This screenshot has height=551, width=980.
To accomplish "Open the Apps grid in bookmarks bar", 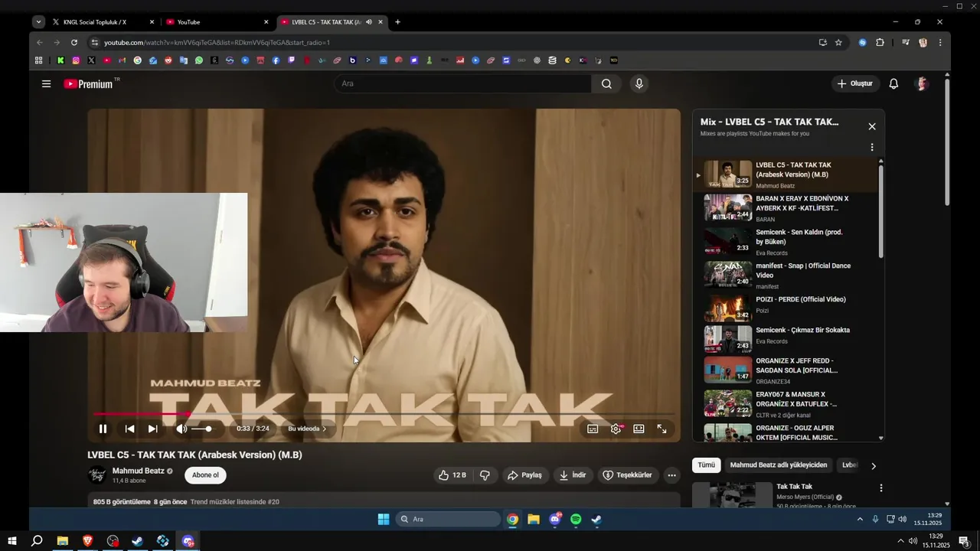I will [x=38, y=60].
